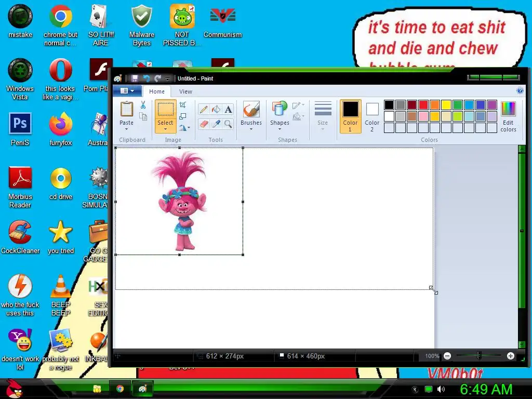
Task: Switch to the Home ribbon tab
Action: pyautogui.click(x=157, y=91)
